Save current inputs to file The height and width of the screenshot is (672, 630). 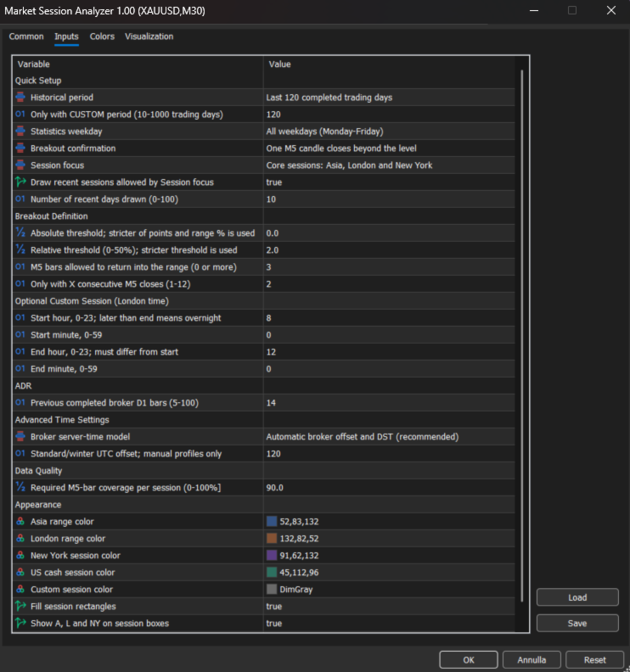point(577,623)
